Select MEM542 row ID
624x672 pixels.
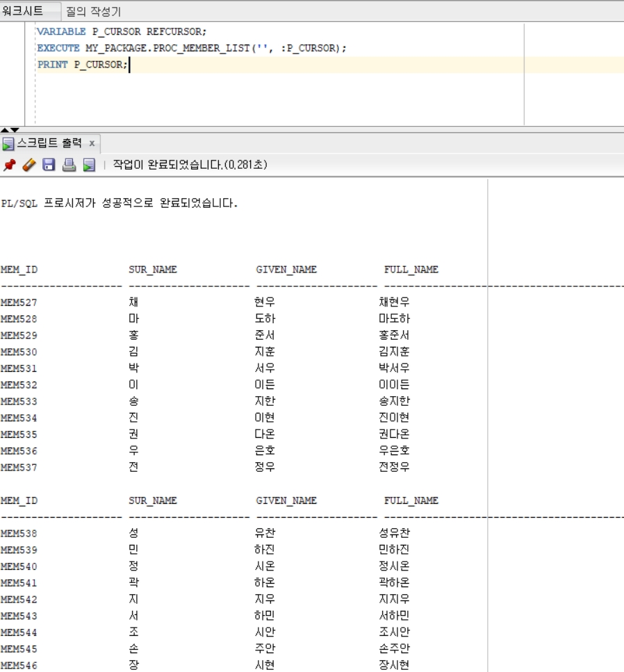[19, 600]
